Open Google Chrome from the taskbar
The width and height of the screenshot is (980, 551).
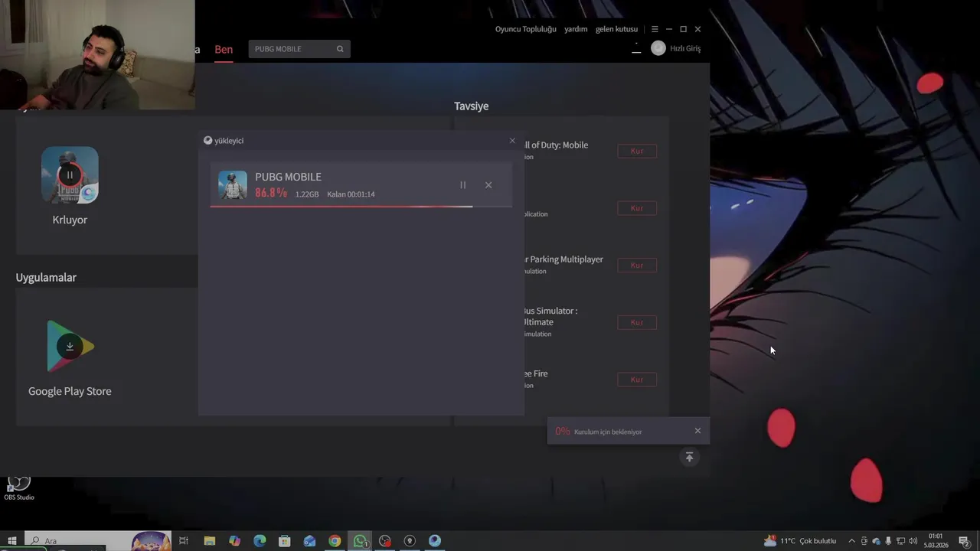[x=335, y=541]
